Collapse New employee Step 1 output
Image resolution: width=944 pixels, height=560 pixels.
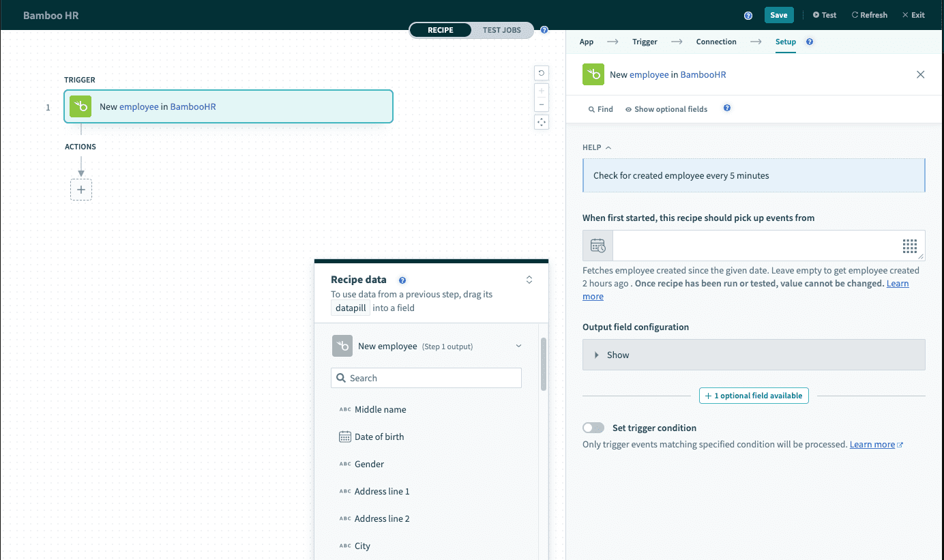click(518, 346)
